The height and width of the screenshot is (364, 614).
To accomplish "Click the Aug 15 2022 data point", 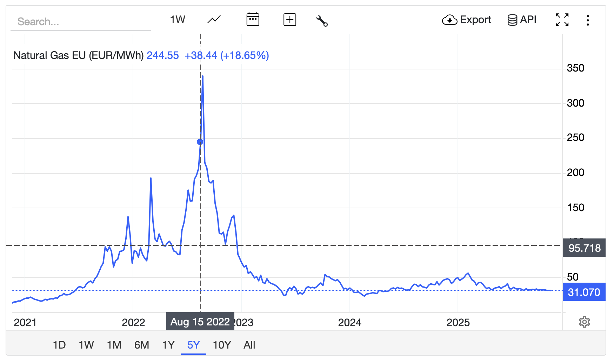I will point(200,142).
